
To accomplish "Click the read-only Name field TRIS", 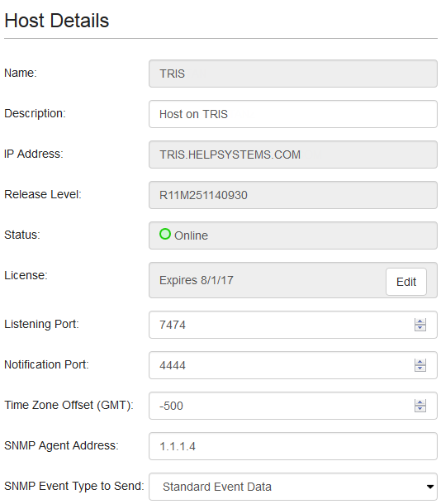I will click(293, 74).
